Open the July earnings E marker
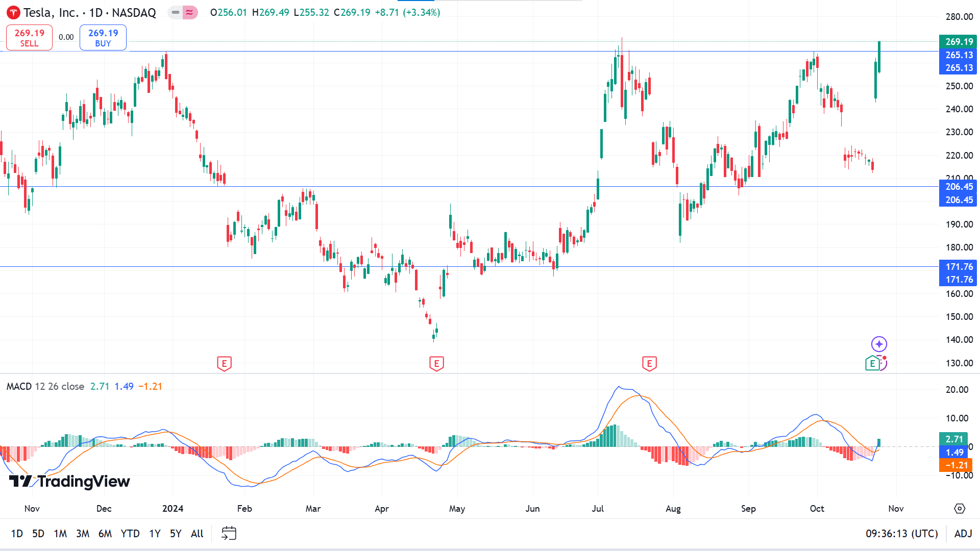 click(649, 364)
